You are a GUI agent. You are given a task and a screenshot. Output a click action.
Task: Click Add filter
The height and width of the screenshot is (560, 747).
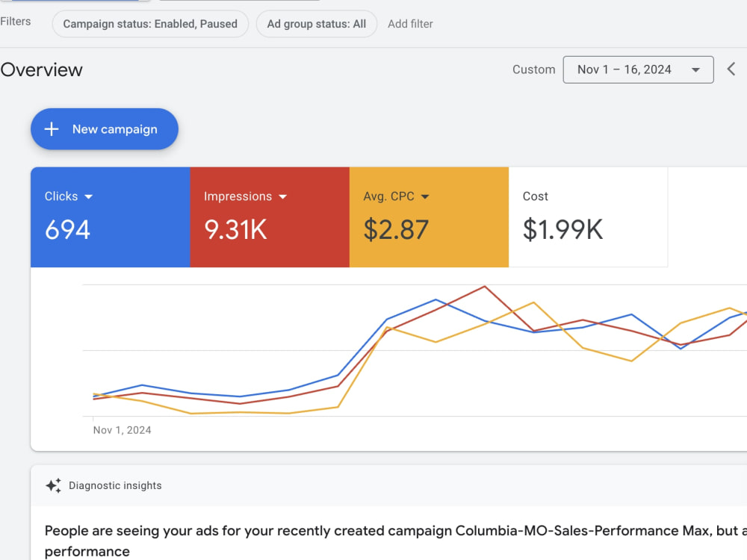pyautogui.click(x=410, y=24)
